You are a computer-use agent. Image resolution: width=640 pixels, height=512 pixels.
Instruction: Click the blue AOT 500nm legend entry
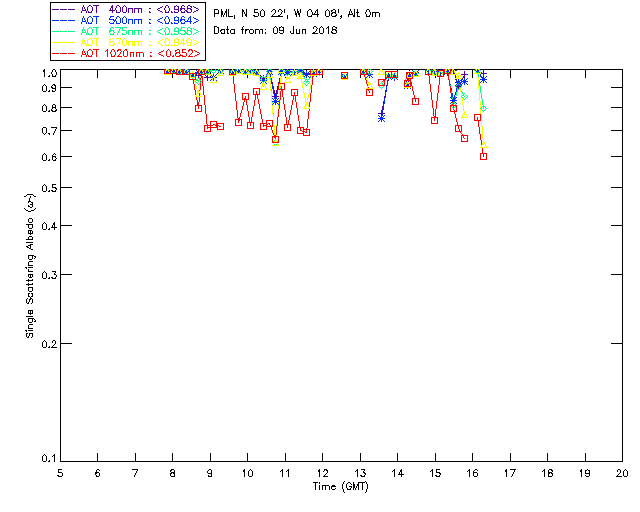127,20
